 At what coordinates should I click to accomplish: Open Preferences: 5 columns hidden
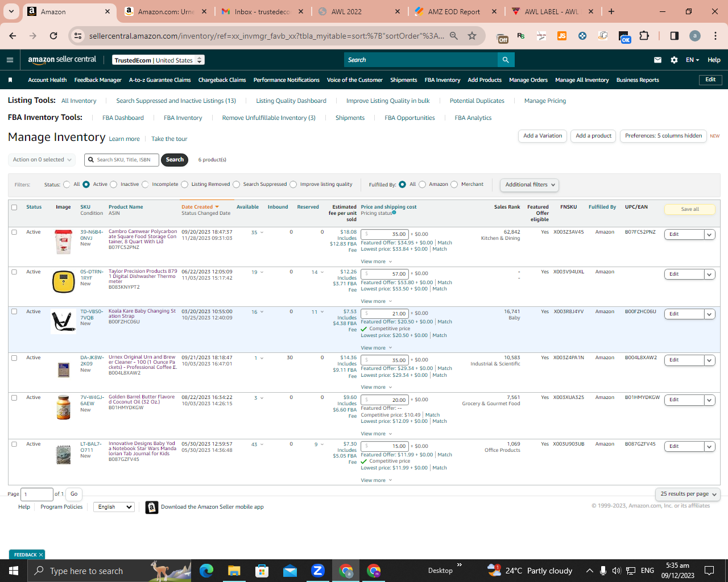pos(663,136)
